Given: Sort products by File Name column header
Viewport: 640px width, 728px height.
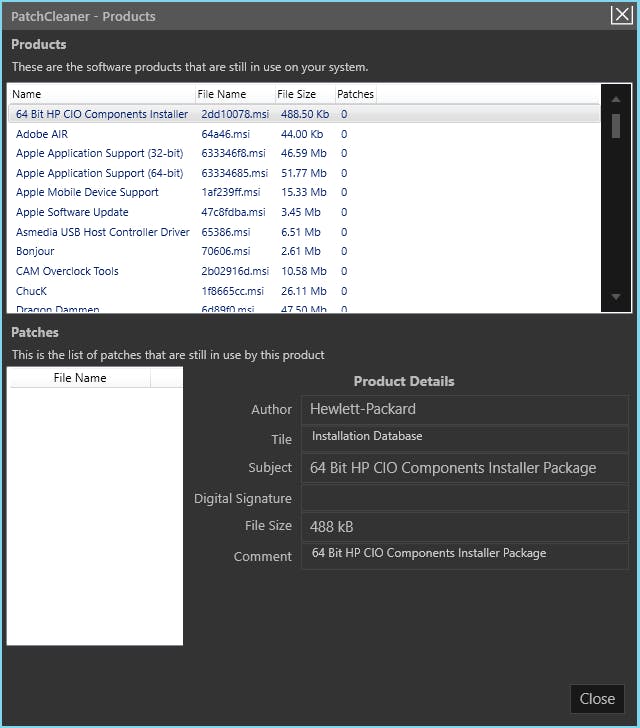Looking at the screenshot, I should point(235,94).
